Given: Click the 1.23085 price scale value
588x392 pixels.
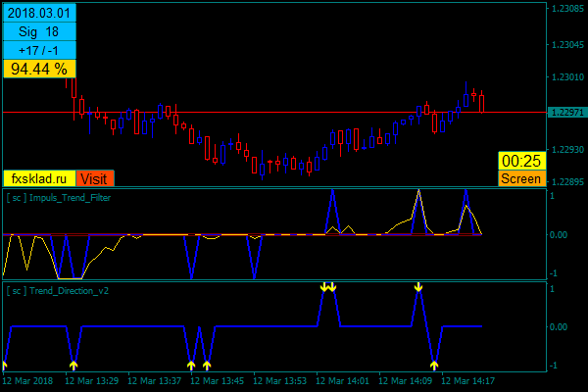Looking at the screenshot, I should click(x=567, y=8).
